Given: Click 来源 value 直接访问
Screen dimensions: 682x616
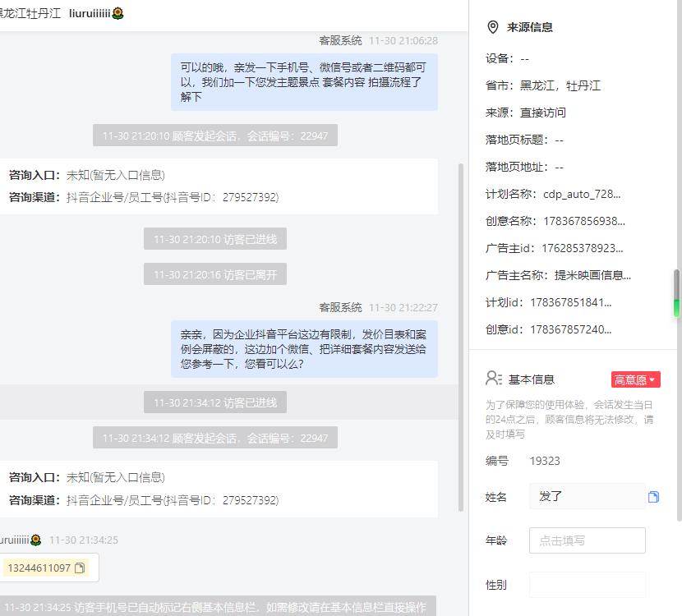Looking at the screenshot, I should (543, 113).
